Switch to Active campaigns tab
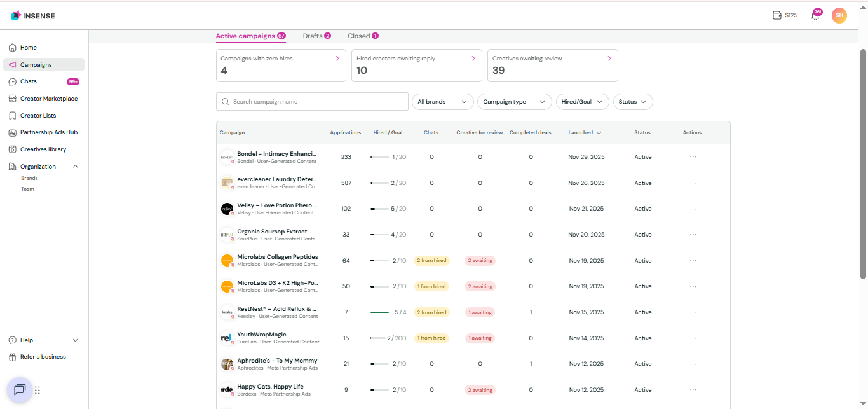This screenshot has width=868, height=409. 250,36
